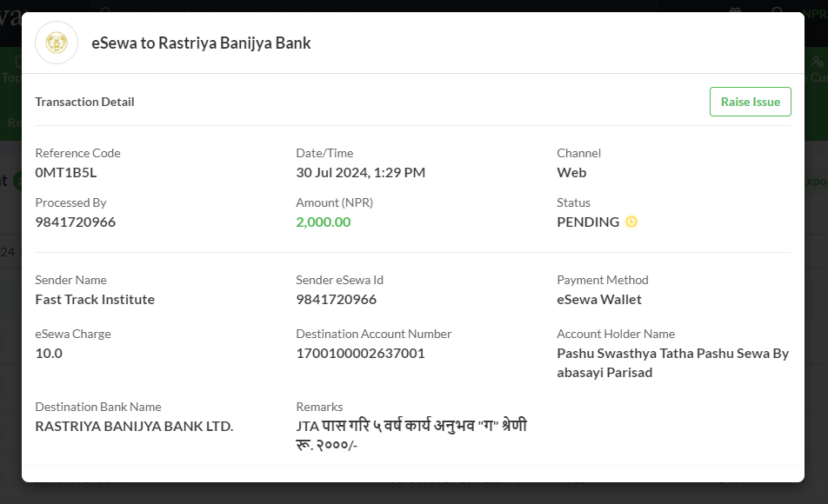This screenshot has width=828, height=504.
Task: Click the destination account number 1700100002637001
Action: click(360, 353)
